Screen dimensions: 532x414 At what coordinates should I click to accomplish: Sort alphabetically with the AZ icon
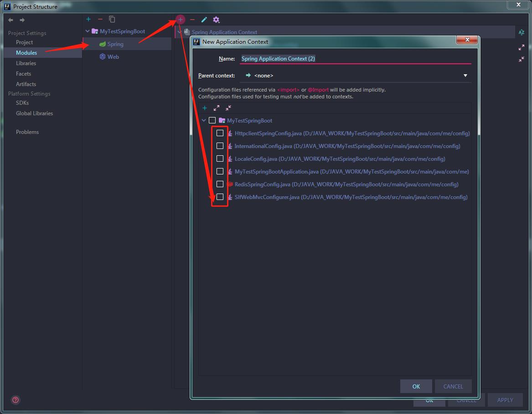(x=522, y=32)
